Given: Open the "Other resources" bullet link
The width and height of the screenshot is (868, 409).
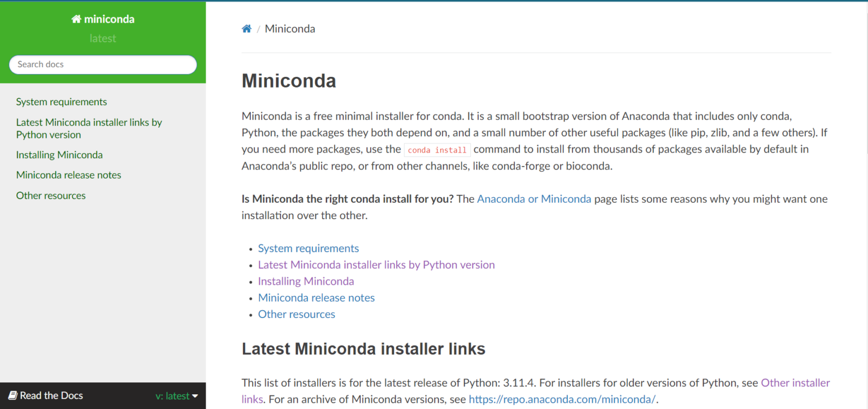Looking at the screenshot, I should click(x=296, y=314).
